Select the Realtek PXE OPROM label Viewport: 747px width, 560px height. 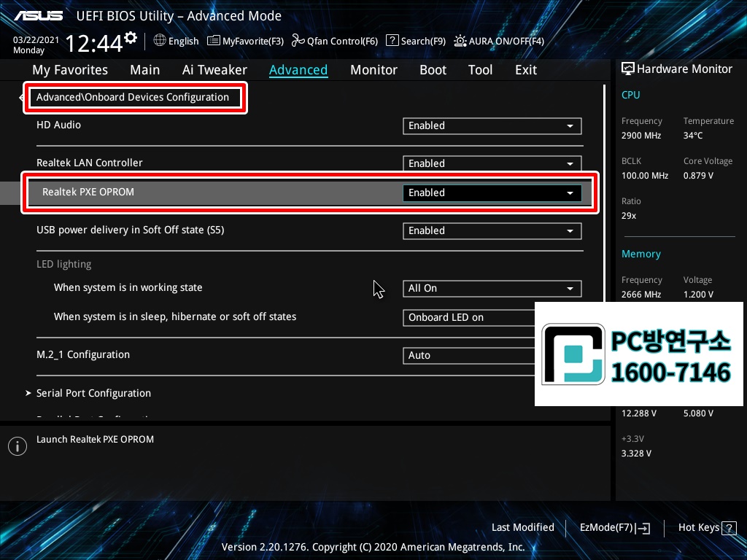point(88,192)
